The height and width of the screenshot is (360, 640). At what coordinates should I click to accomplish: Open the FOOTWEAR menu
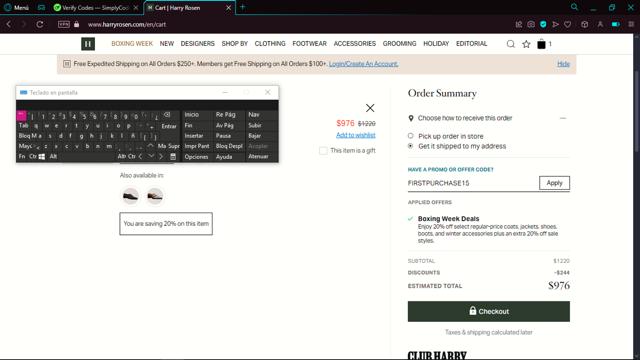(x=309, y=44)
